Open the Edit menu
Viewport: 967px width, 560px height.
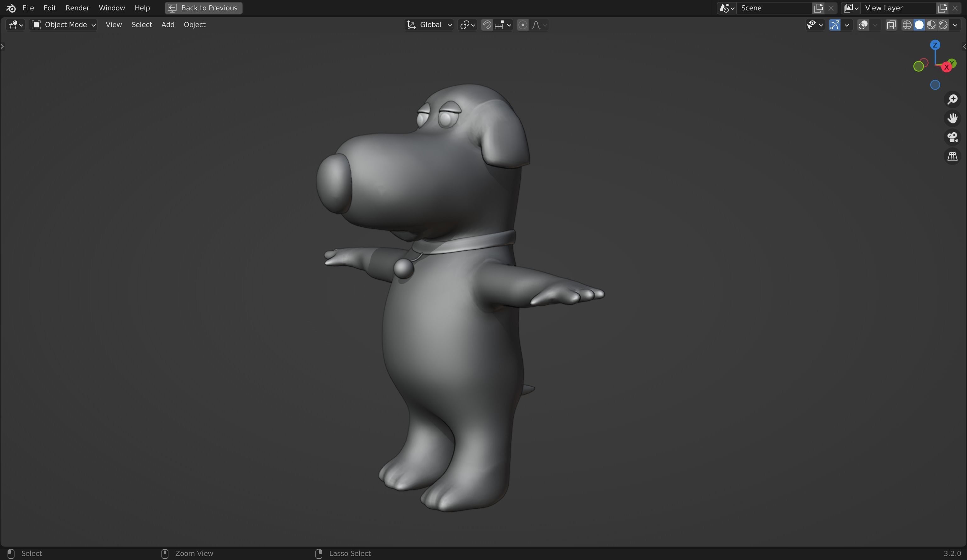coord(49,8)
